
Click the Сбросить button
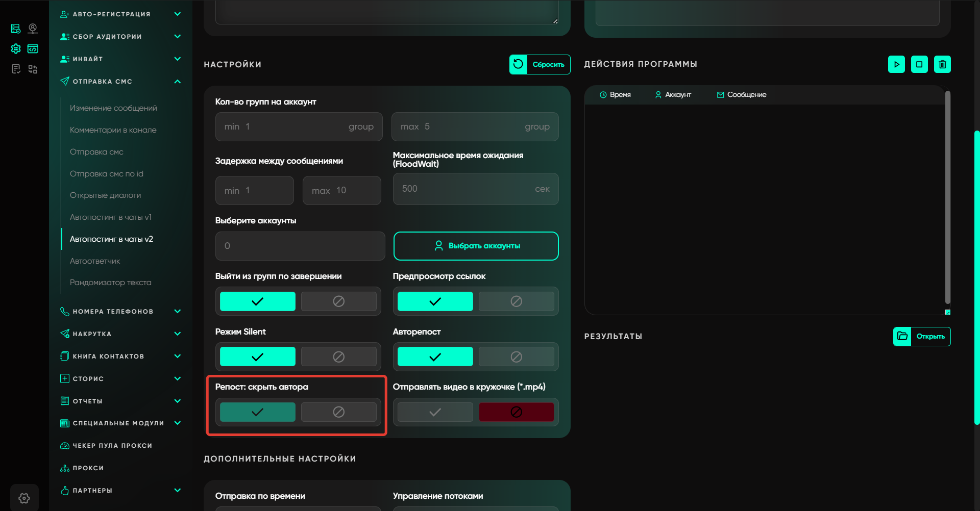pos(548,64)
